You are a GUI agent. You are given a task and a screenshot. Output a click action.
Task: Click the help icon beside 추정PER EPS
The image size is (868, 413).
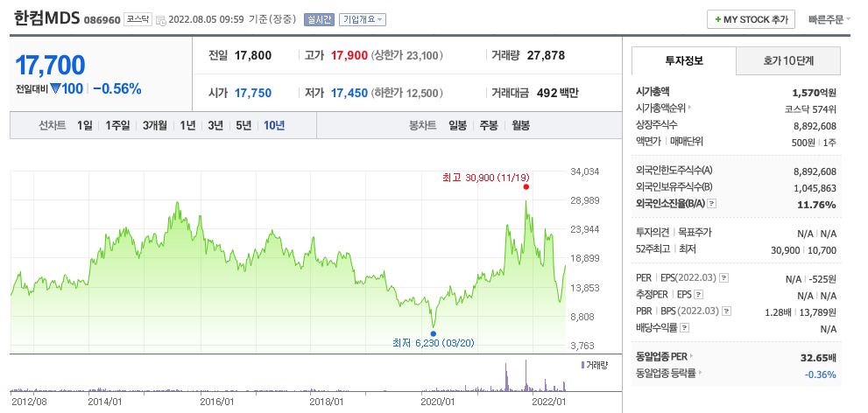699,295
